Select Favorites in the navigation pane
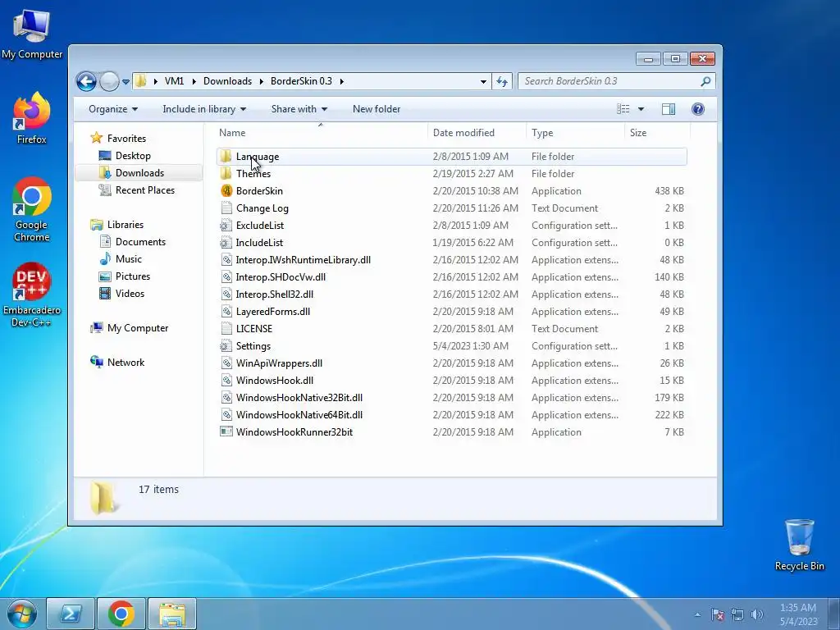This screenshot has width=840, height=630. 126,138
